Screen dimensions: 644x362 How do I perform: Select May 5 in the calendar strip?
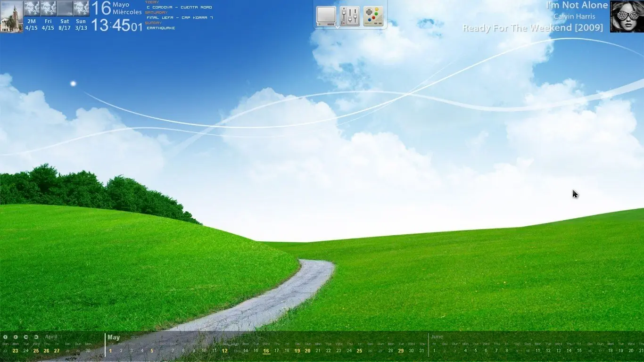click(152, 351)
